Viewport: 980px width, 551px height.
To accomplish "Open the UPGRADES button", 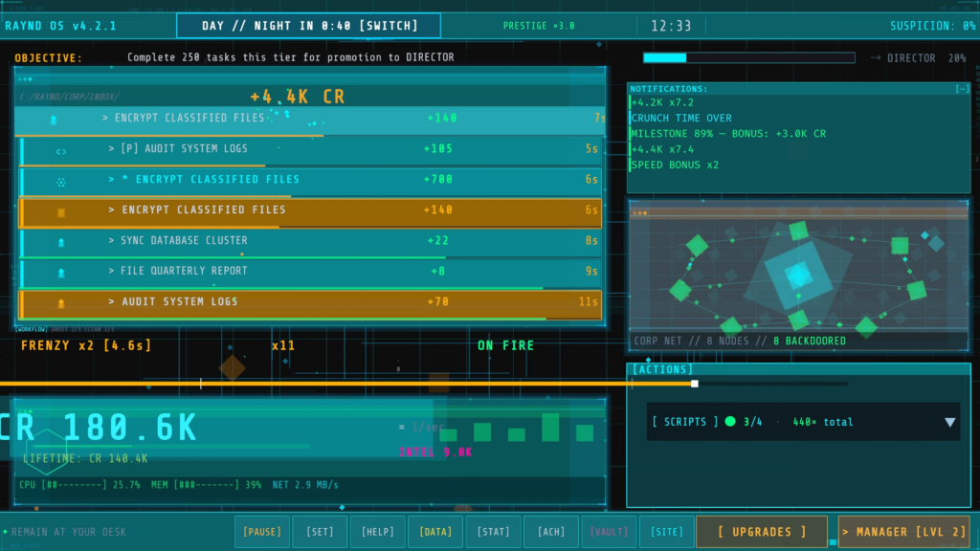I will (x=762, y=532).
